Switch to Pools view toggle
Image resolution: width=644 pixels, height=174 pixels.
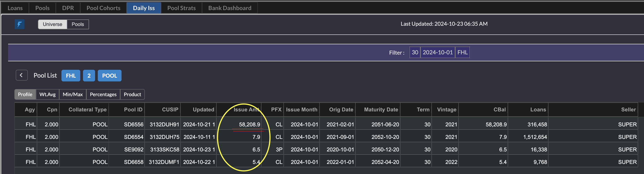click(78, 24)
